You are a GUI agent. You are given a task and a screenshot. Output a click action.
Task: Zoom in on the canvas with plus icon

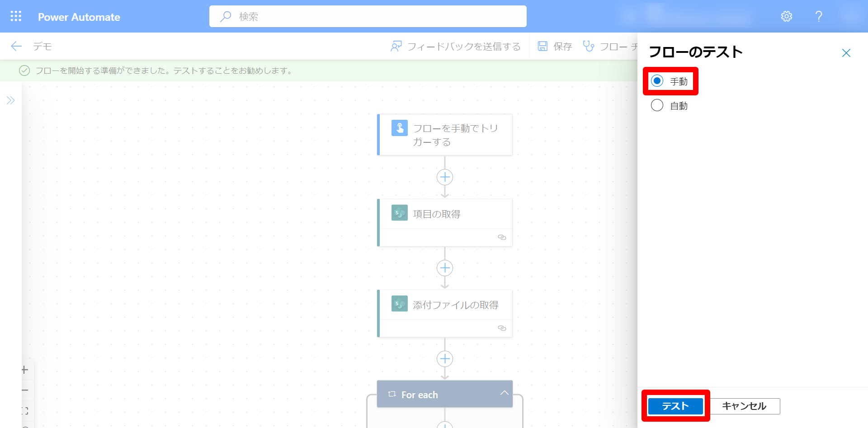(x=24, y=370)
